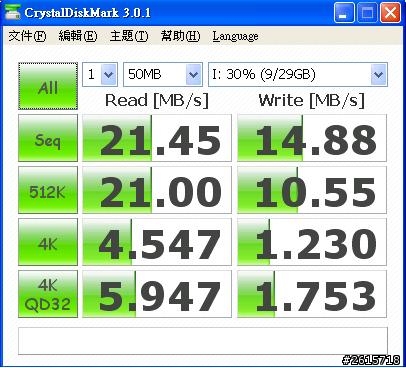Open the 編輯(E) menu
Screen dimensions: 406x368
point(78,36)
